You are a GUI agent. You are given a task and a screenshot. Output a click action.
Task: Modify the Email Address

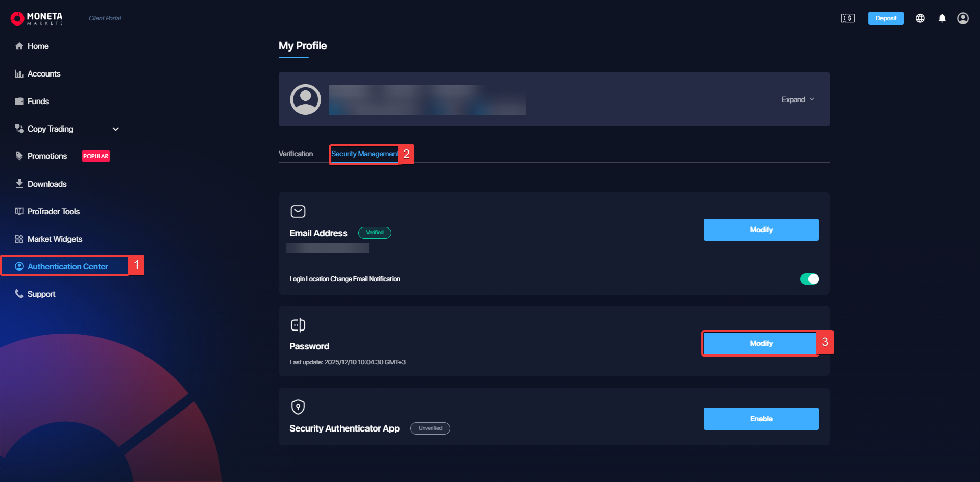tap(761, 230)
